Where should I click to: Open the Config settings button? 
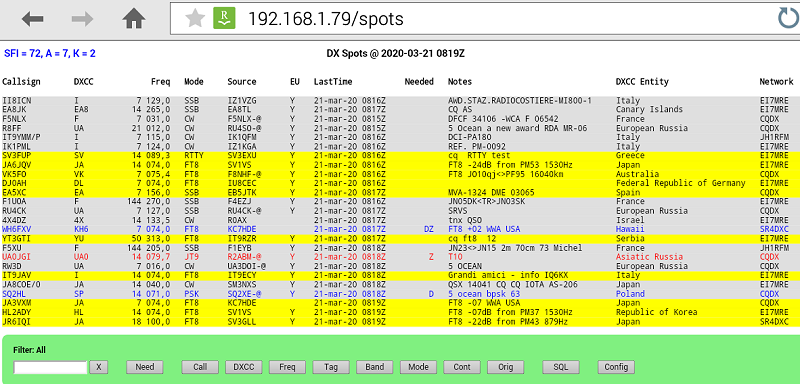pyautogui.click(x=616, y=367)
